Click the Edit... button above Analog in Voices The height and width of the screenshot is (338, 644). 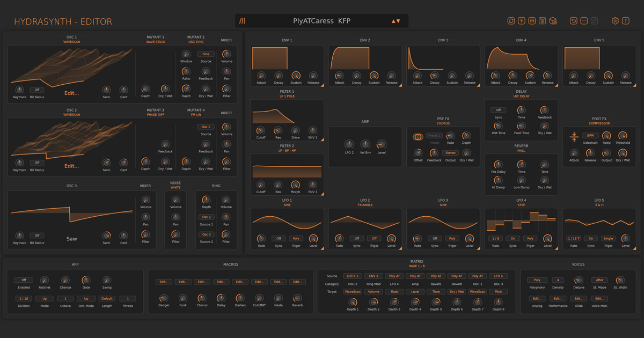click(537, 298)
